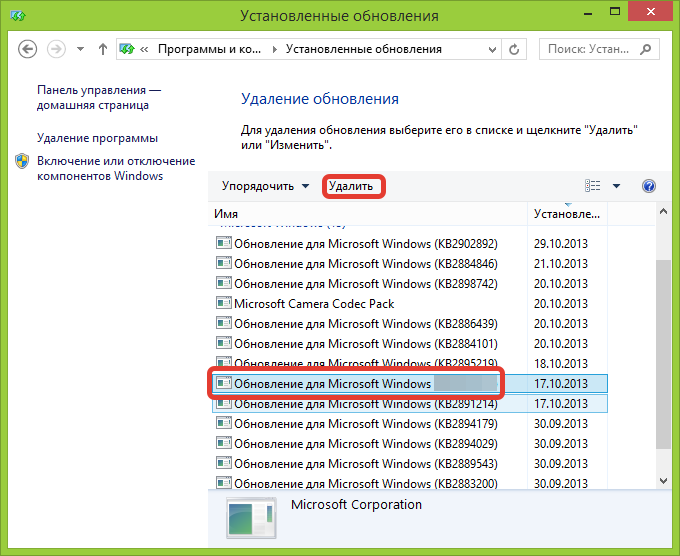Screen dimensions: 680x556
Task: Click the 29.10.2013 date cell
Action: [x=561, y=244]
